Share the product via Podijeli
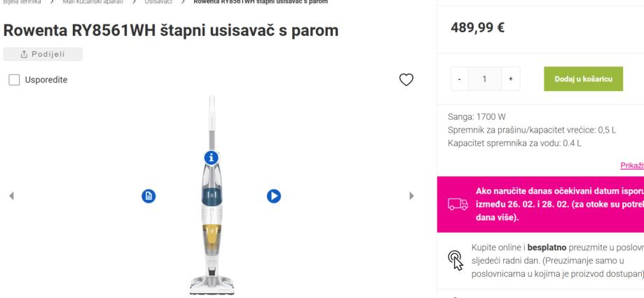The width and height of the screenshot is (644, 298). pyautogui.click(x=43, y=54)
